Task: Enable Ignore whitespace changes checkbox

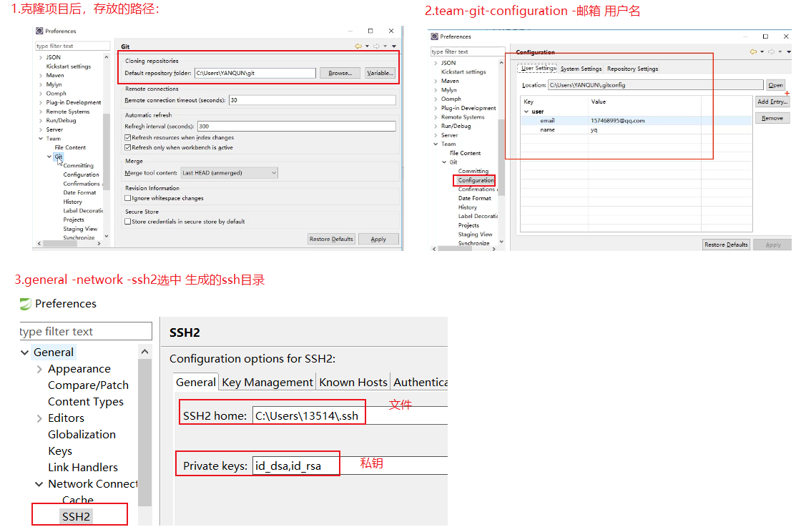Action: click(128, 198)
